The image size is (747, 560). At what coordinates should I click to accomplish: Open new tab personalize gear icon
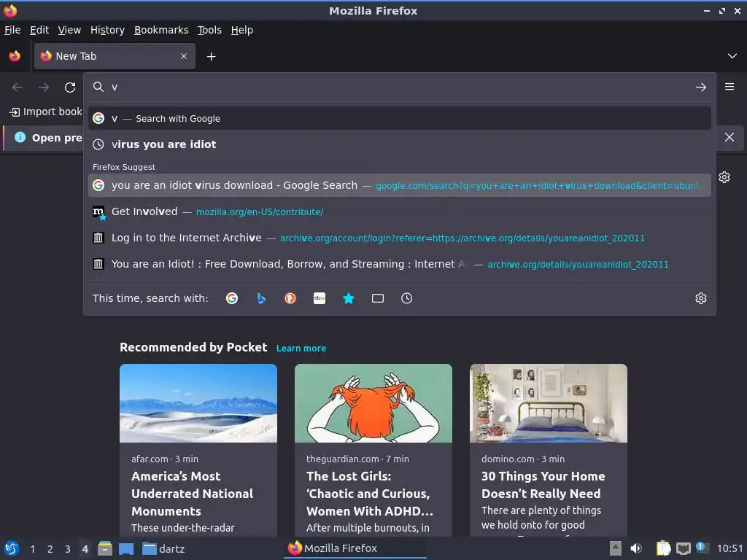click(x=724, y=177)
